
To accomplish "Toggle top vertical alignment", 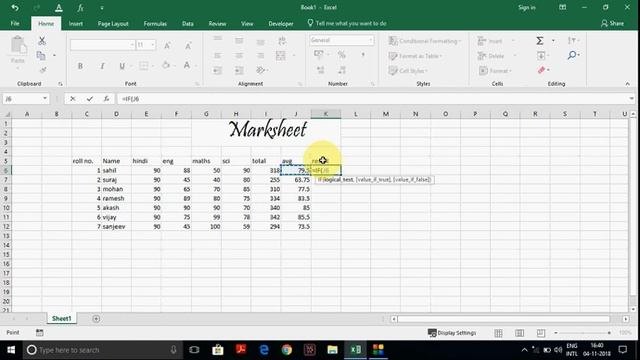I will 218,38.
